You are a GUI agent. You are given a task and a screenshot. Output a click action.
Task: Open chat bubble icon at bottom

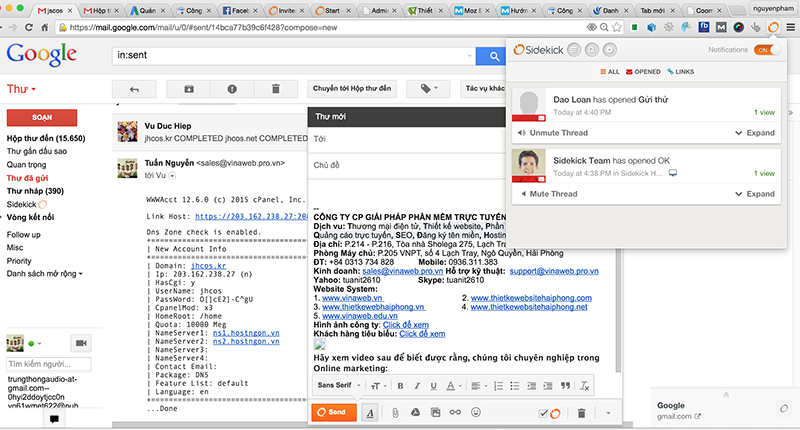click(54, 419)
